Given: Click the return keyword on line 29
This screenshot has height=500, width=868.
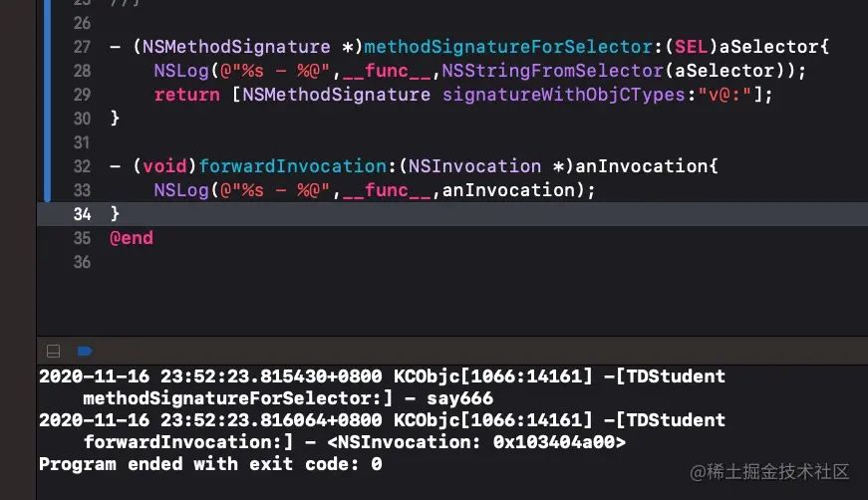Looking at the screenshot, I should (186, 95).
